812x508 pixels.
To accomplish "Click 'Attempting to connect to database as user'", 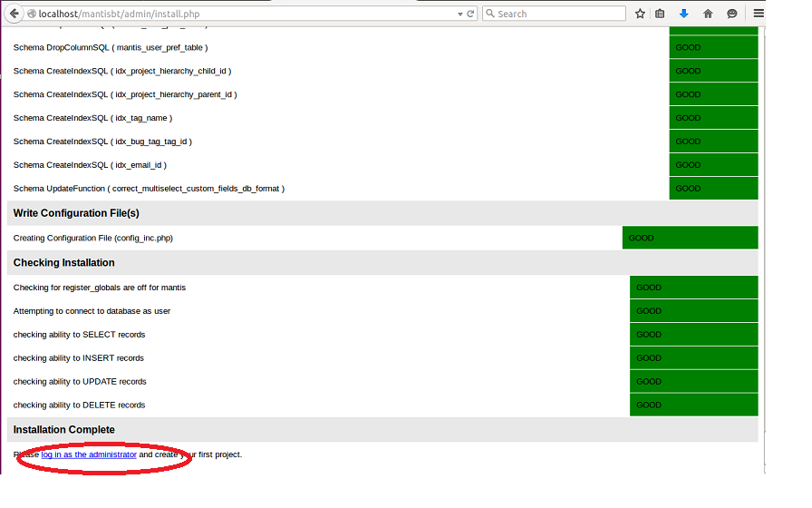I will pos(92,311).
